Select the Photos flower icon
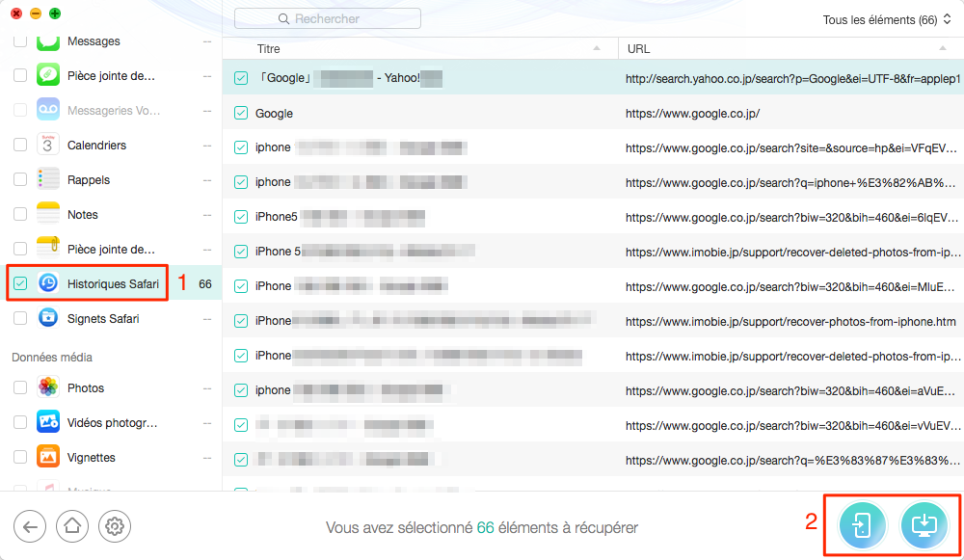Image resolution: width=964 pixels, height=560 pixels. click(x=48, y=387)
